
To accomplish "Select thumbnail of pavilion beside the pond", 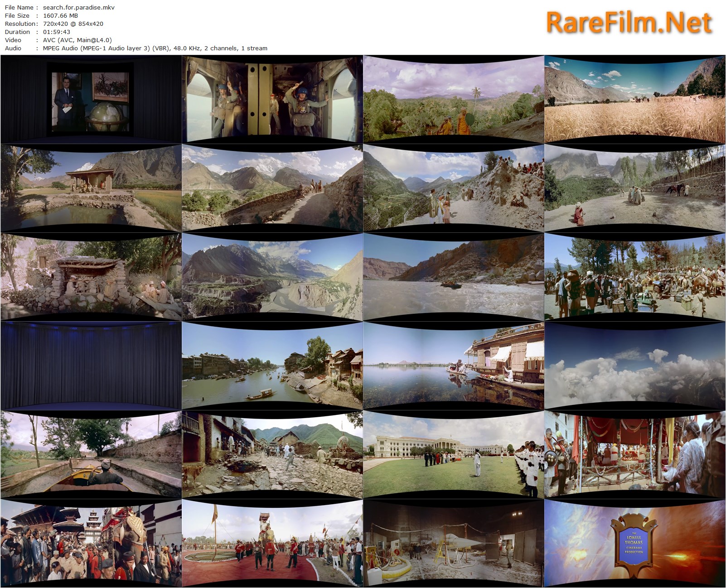I will (x=91, y=188).
